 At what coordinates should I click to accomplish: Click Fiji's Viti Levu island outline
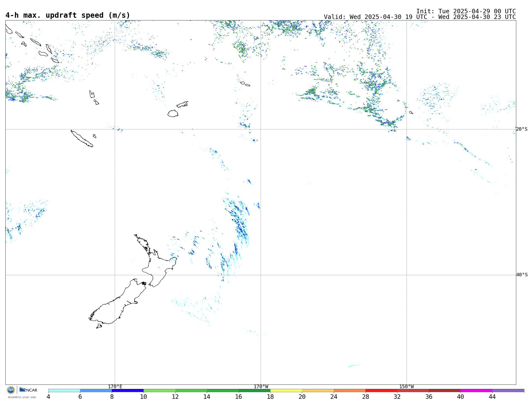point(173,113)
